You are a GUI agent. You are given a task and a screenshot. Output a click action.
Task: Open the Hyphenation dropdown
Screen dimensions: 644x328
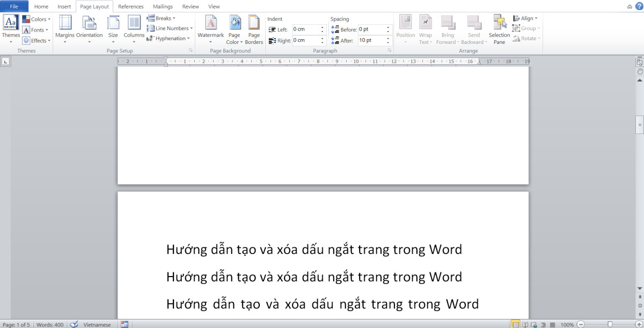(168, 39)
